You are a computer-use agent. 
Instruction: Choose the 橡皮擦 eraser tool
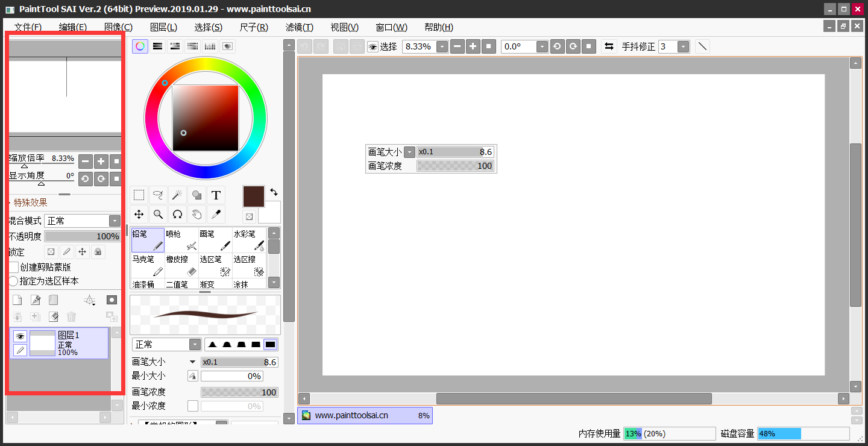coord(181,265)
